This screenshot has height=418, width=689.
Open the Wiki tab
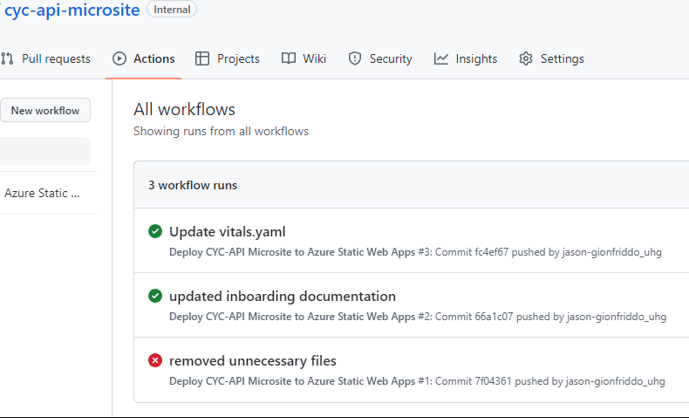[314, 59]
